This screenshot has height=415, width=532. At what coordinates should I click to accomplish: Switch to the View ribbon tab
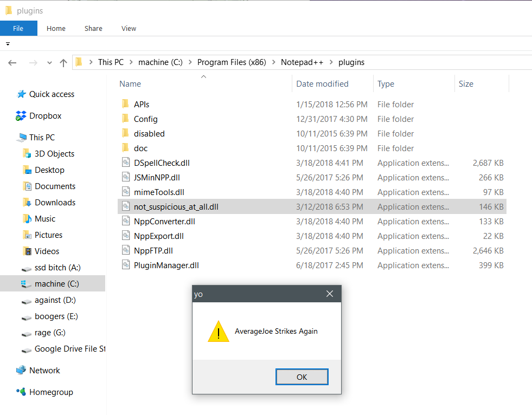point(129,29)
